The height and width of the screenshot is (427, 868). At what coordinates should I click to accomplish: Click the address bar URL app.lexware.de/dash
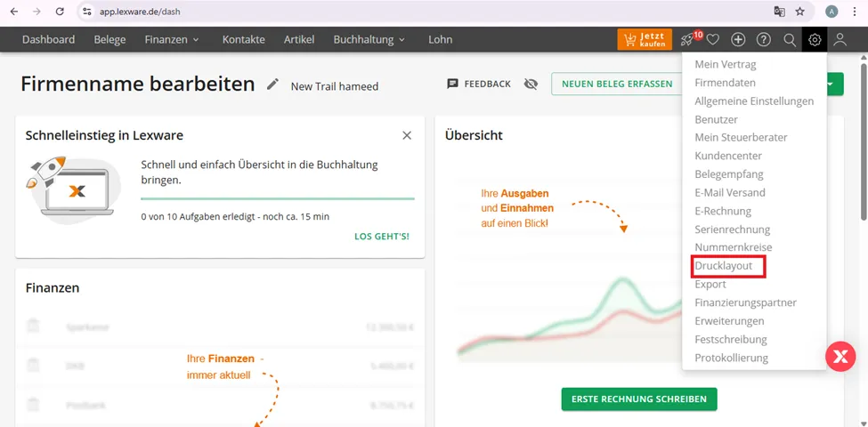tap(140, 12)
